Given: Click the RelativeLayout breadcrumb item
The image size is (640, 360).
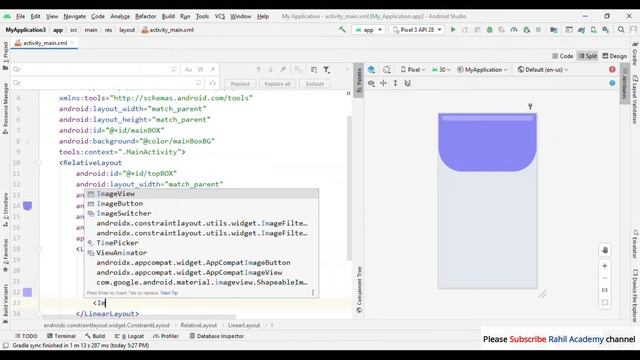Looking at the screenshot, I should (199, 325).
